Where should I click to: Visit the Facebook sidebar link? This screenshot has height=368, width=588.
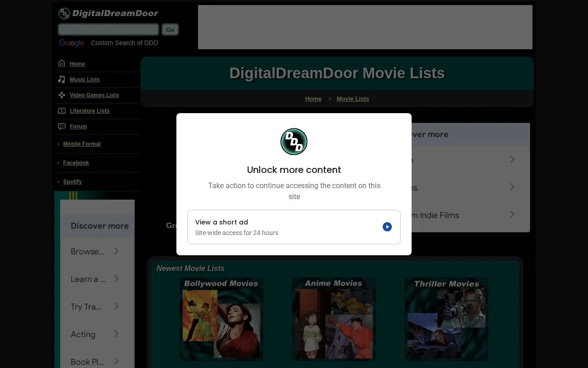click(76, 163)
